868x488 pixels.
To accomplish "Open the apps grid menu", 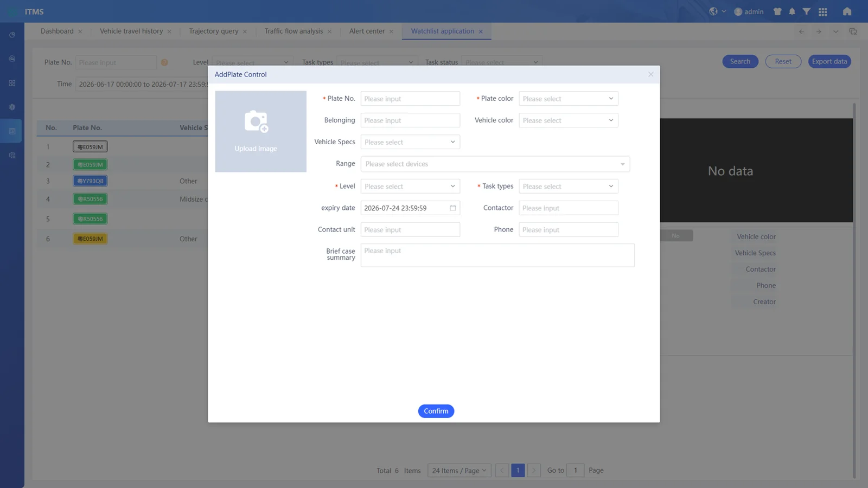I will [823, 11].
